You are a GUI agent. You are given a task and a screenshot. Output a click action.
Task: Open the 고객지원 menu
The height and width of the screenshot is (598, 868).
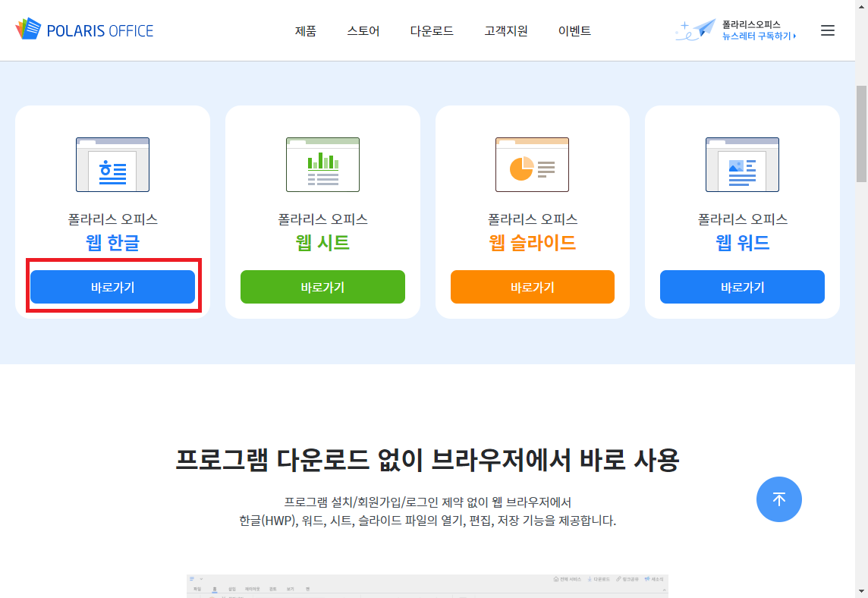pos(505,31)
